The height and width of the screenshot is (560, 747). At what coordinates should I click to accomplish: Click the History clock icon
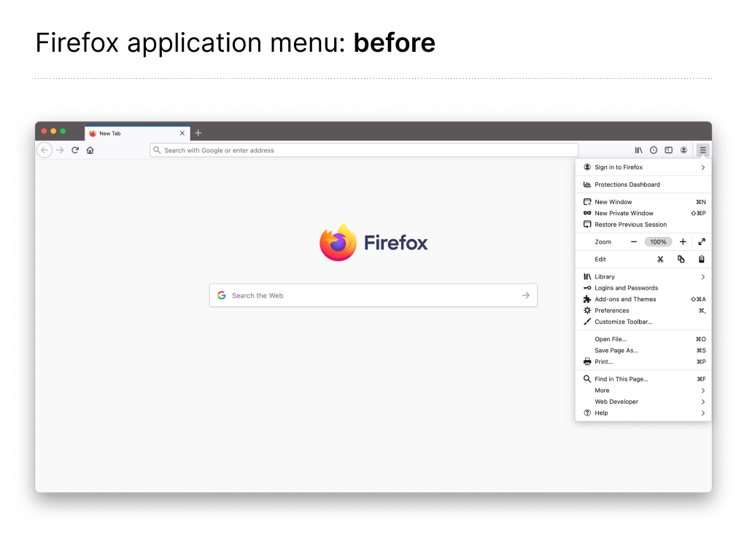tap(654, 150)
